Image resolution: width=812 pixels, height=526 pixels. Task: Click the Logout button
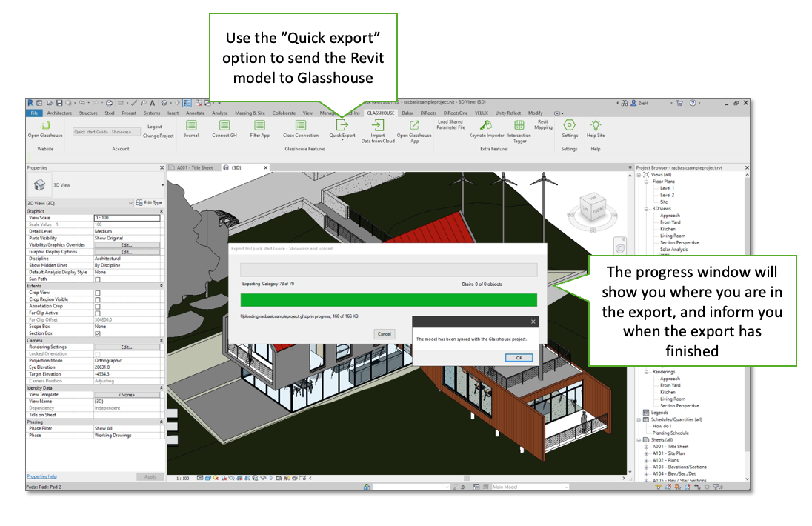[x=155, y=127]
